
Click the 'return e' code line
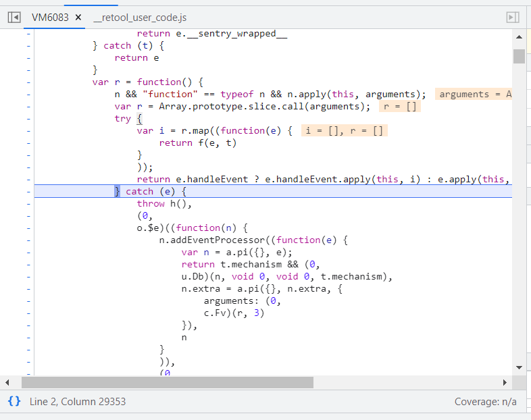pos(137,58)
